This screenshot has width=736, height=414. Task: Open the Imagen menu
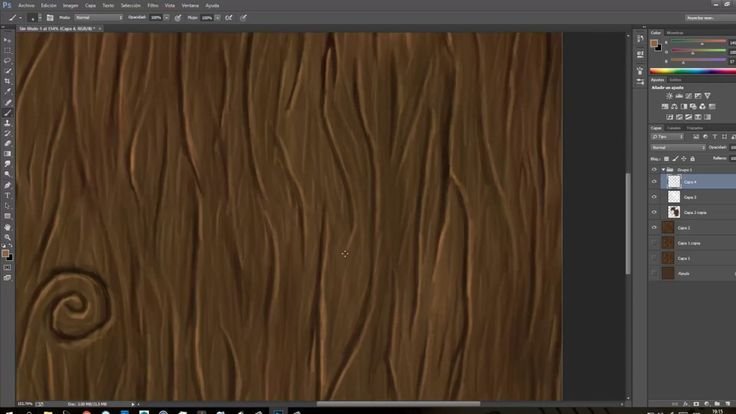click(x=71, y=5)
